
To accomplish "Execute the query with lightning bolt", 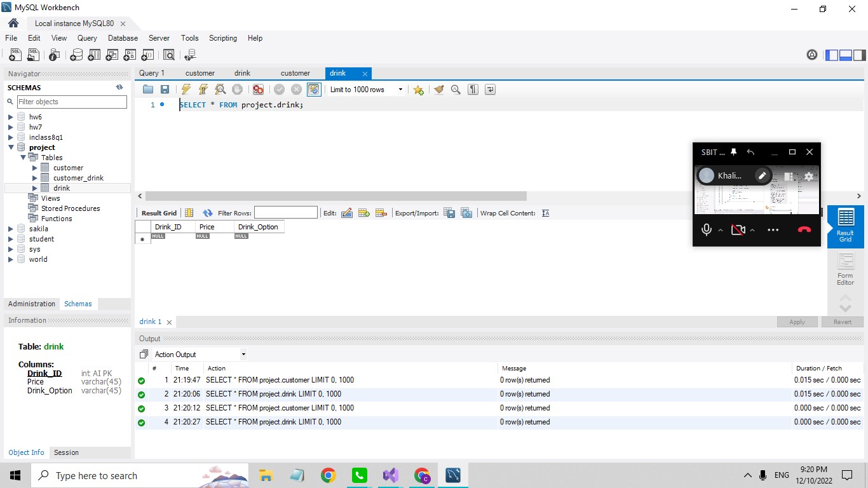I will [186, 90].
